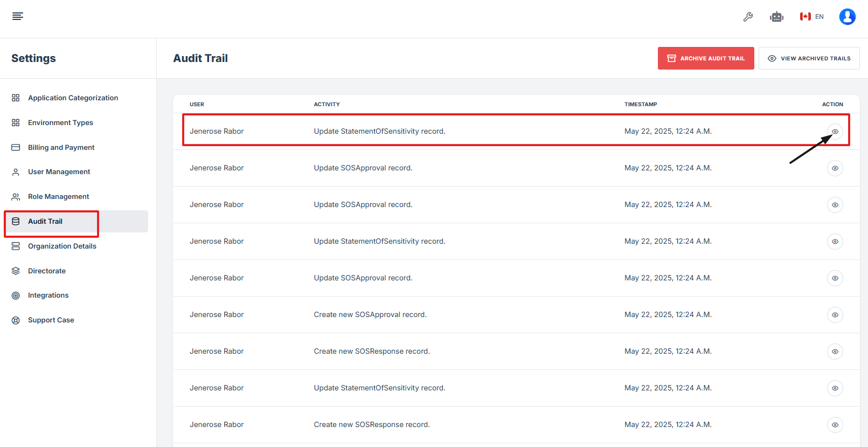Open the EN language selector
The image size is (868, 447).
coord(812,17)
